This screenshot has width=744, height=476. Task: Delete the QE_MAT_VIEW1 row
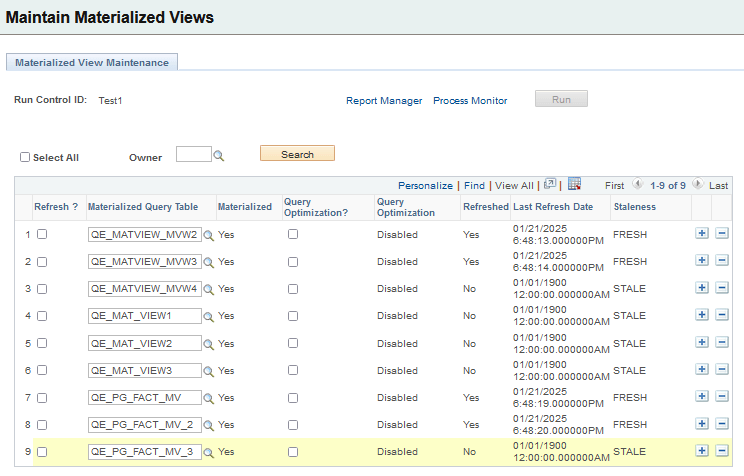coord(722,315)
